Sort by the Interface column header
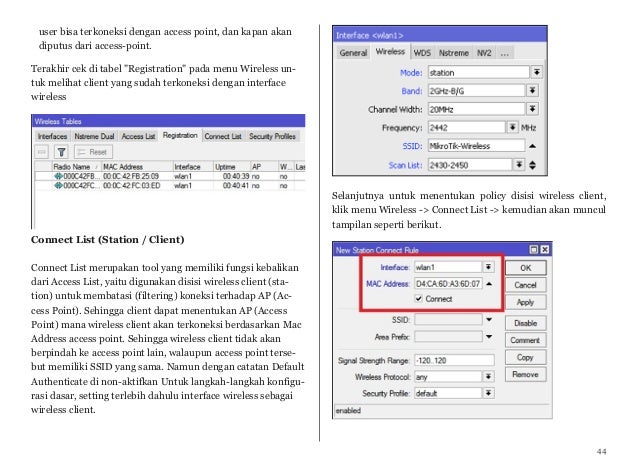 tap(193, 167)
